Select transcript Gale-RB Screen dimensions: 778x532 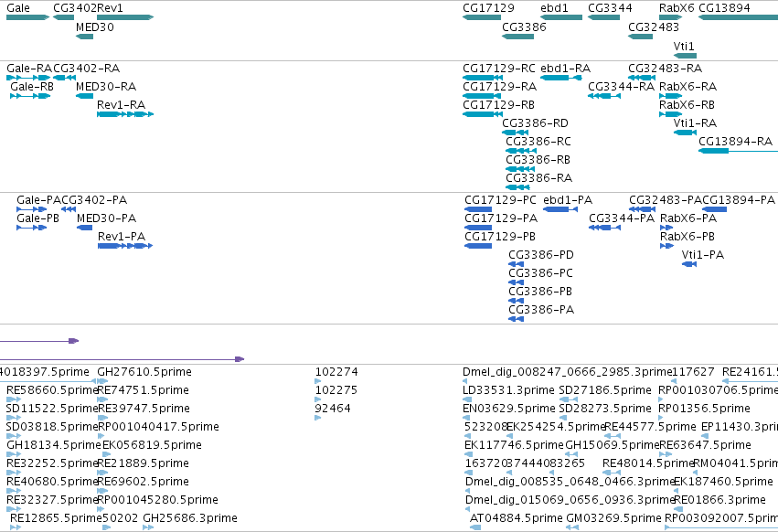pyautogui.click(x=30, y=96)
